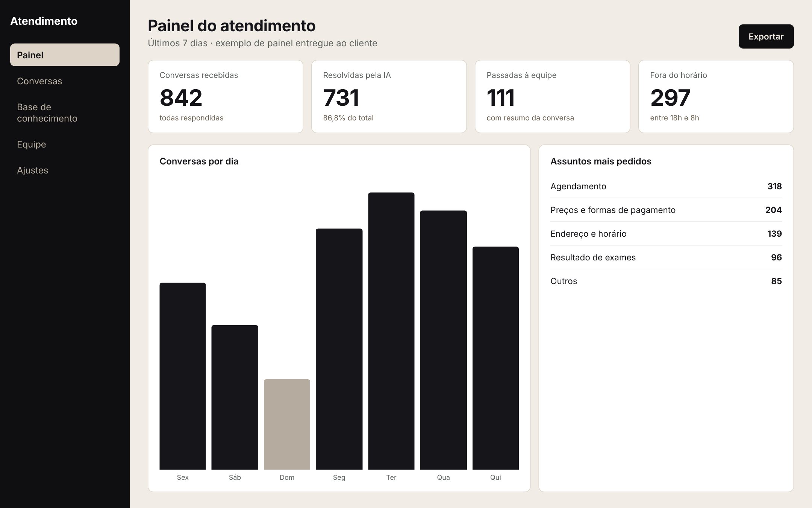Viewport: 812px width, 508px height.
Task: Select Equipe in the sidebar
Action: [65, 144]
